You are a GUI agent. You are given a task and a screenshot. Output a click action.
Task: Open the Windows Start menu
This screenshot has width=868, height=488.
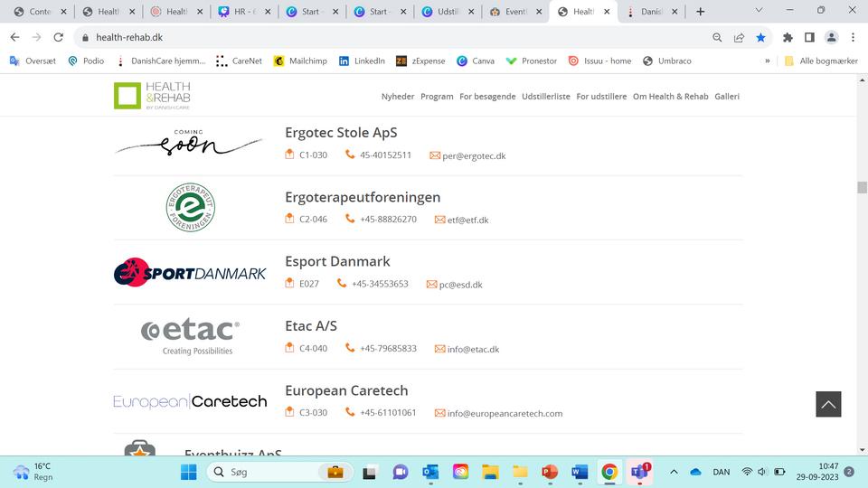pos(188,472)
